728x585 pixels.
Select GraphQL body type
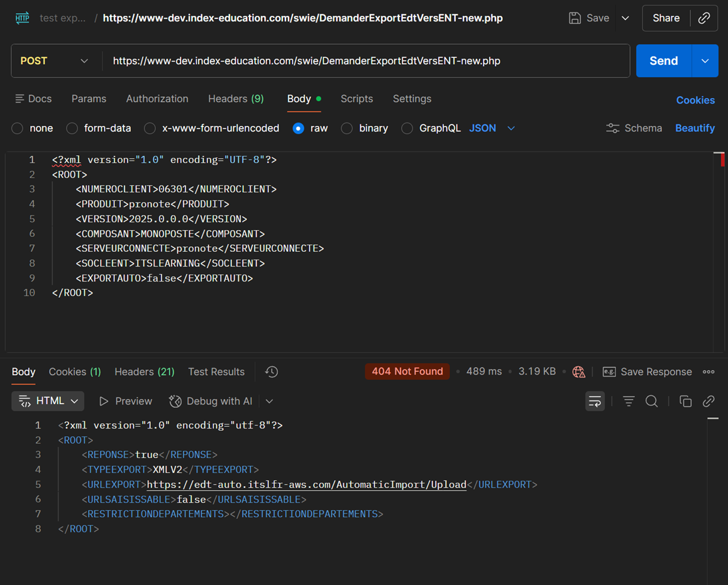(x=407, y=129)
